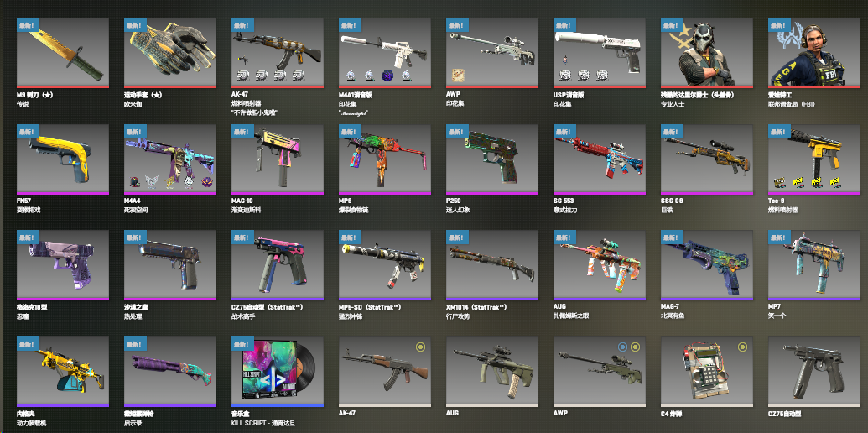The width and height of the screenshot is (868, 433).
Task: Select the skull-mask Sir Bloody Darryl agent
Action: (707, 53)
